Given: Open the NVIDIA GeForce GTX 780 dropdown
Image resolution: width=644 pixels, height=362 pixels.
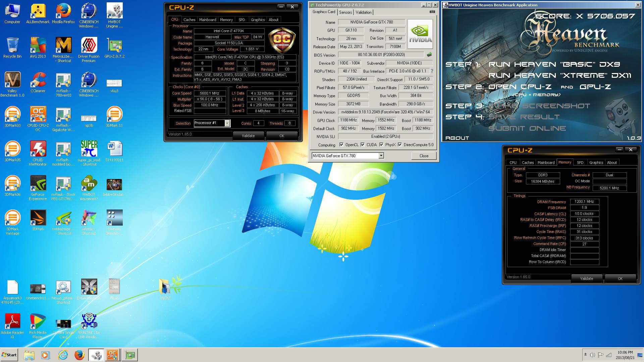Looking at the screenshot, I should (x=381, y=156).
